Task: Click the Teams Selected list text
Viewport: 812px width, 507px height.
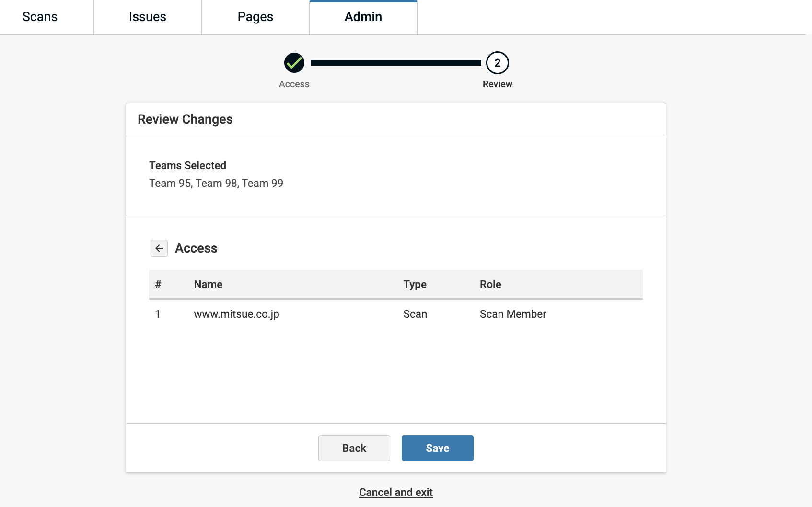Action: [x=216, y=183]
